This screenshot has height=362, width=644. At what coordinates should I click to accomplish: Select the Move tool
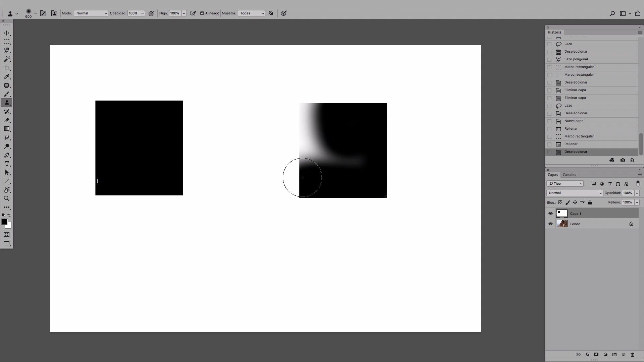click(7, 33)
